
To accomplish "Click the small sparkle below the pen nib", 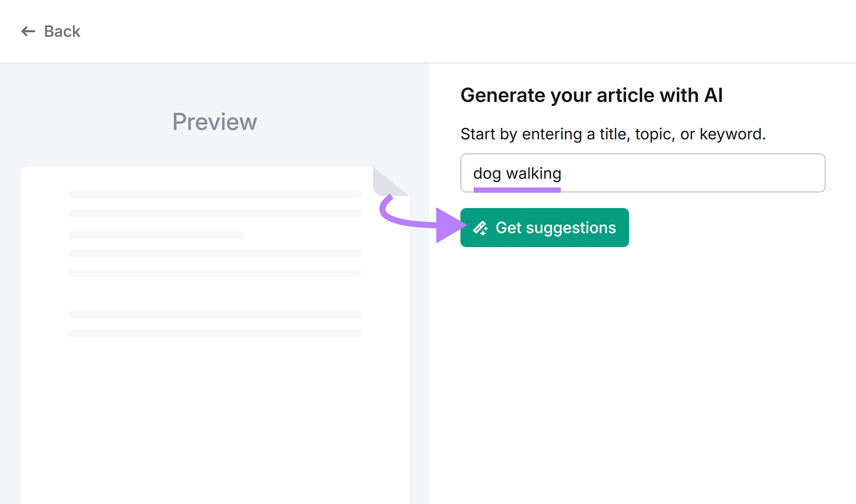I will 483,234.
